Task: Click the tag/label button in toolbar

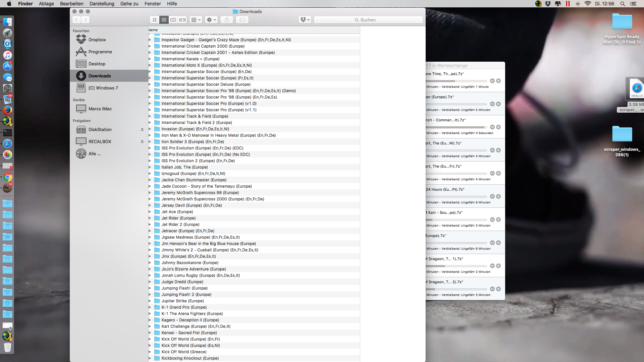Action: (243, 19)
